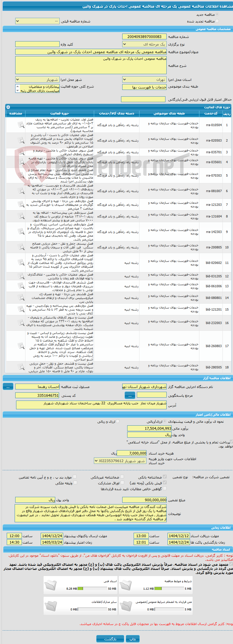The height and width of the screenshot is (644, 233).
Task: Click the شماره مناقصه field
Action: click(x=144, y=36)
